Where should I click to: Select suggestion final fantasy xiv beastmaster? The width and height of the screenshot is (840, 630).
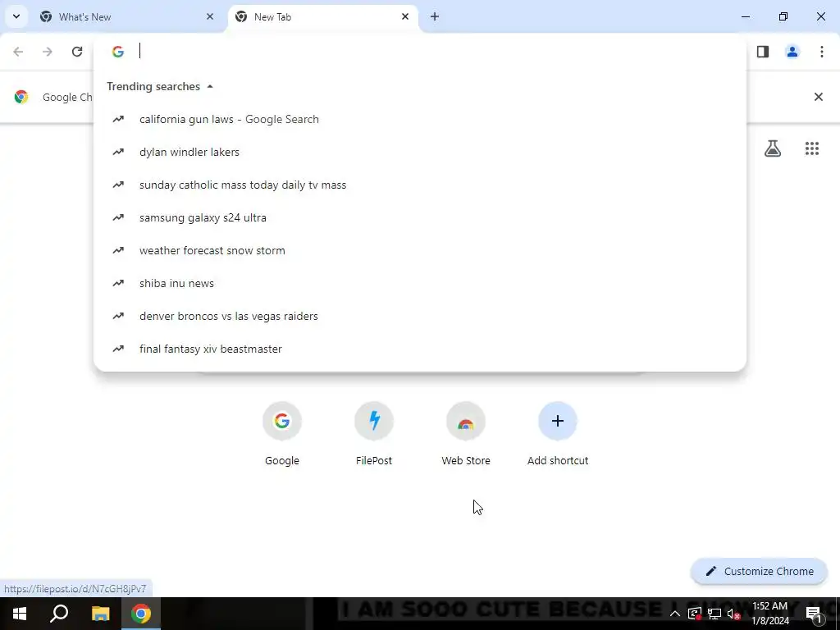point(419,349)
